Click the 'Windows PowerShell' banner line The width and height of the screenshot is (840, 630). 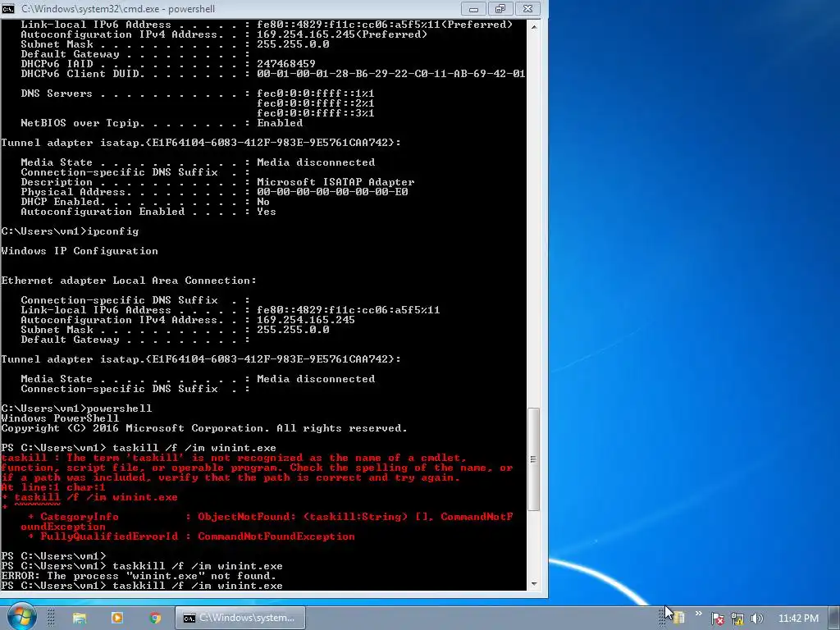pyautogui.click(x=60, y=418)
